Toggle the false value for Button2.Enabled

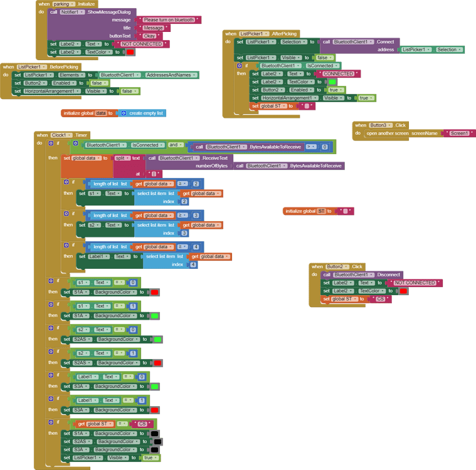(99, 83)
